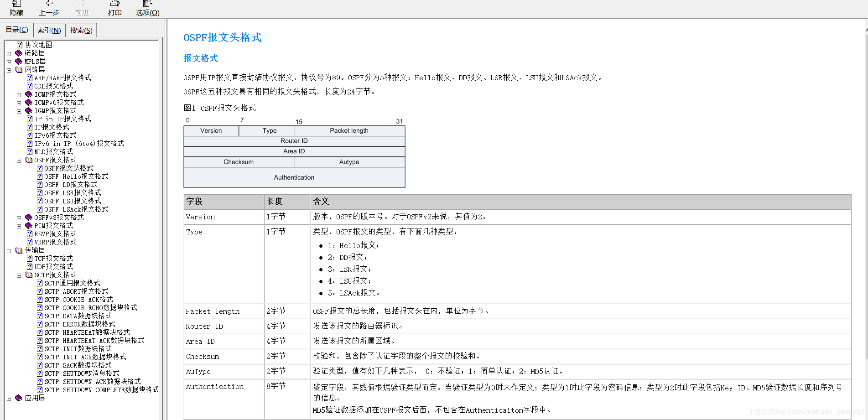Open the SCTP DATA数据块格式 topic

click(78, 316)
